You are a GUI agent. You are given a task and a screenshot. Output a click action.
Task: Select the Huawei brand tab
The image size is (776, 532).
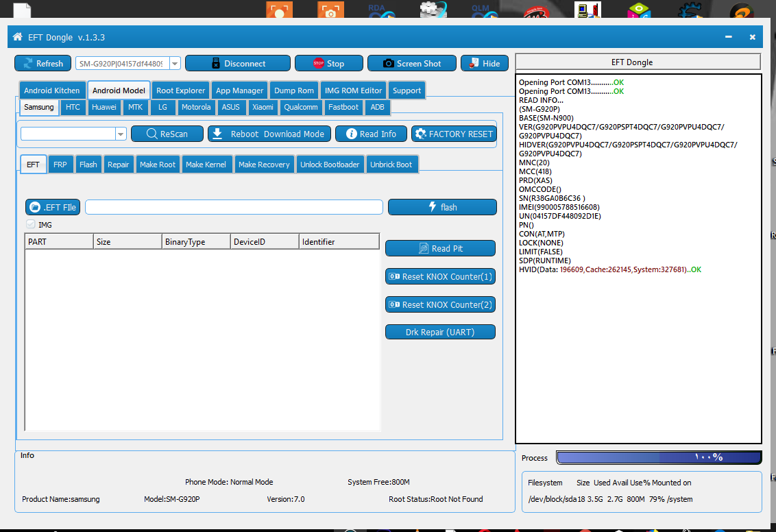click(104, 107)
